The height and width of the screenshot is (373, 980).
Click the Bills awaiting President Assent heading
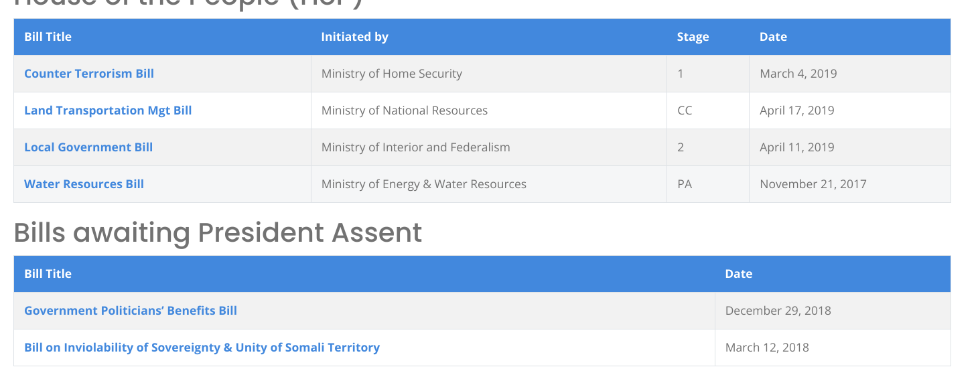218,232
